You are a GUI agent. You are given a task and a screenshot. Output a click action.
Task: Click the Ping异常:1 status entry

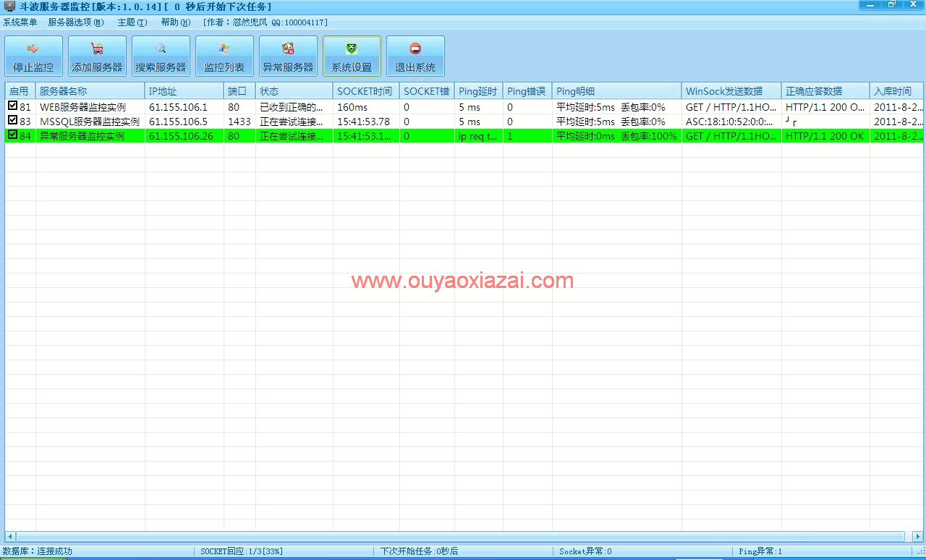(x=760, y=551)
